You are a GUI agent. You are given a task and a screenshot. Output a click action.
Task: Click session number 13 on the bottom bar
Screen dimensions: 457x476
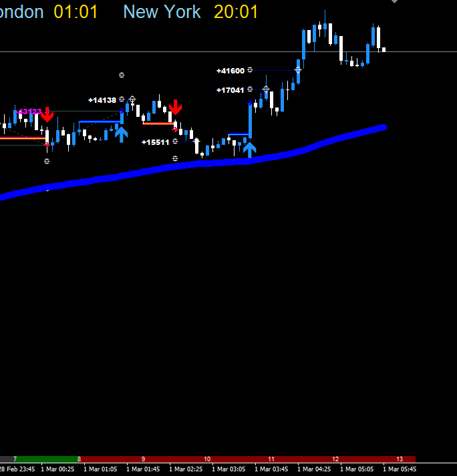pyautogui.click(x=400, y=459)
